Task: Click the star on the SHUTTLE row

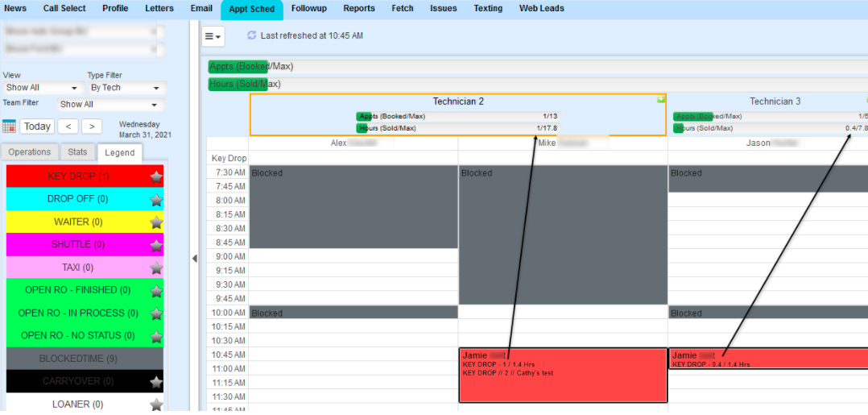Action: pos(156,245)
